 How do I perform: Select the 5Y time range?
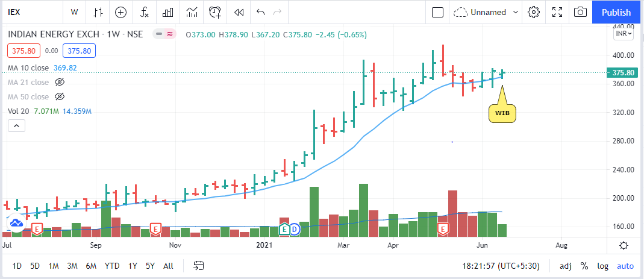[x=151, y=266]
